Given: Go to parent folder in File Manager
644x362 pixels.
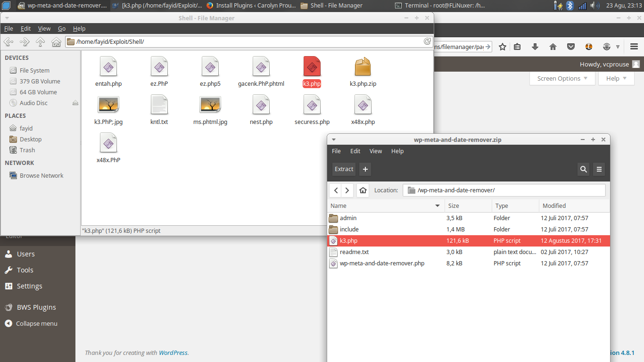Looking at the screenshot, I should click(x=41, y=42).
